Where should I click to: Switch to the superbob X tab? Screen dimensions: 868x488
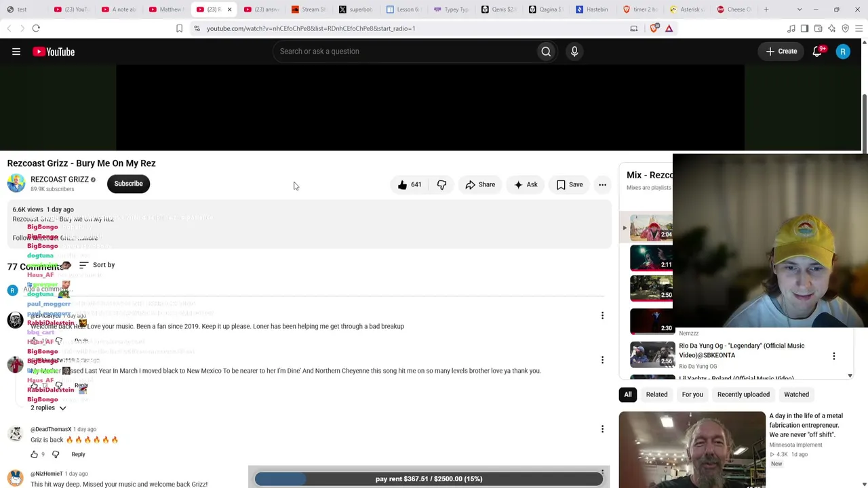point(357,9)
